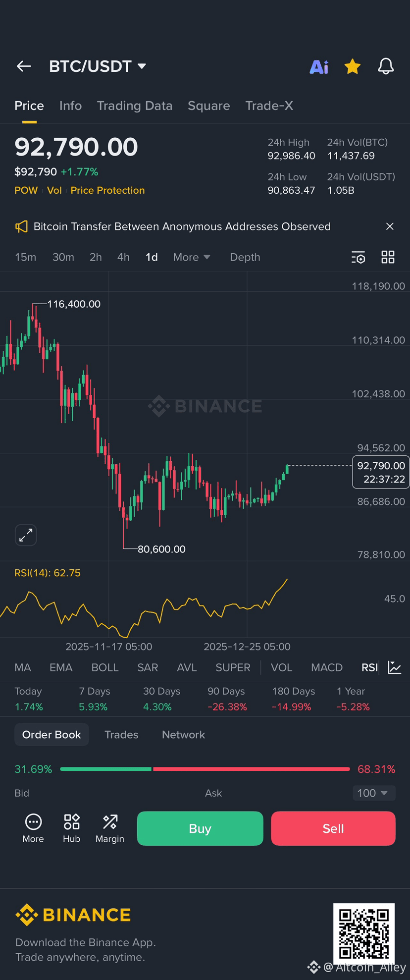Switch to the Price tab
This screenshot has width=410, height=980.
coord(29,106)
